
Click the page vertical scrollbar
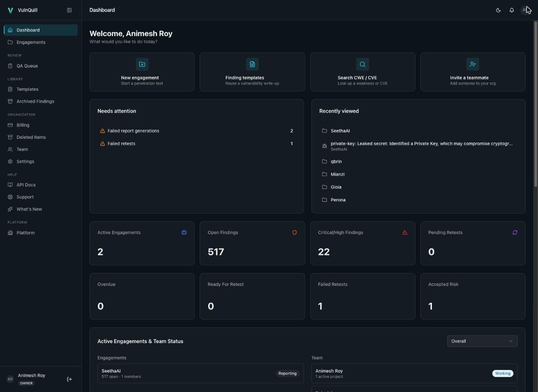tap(535, 104)
